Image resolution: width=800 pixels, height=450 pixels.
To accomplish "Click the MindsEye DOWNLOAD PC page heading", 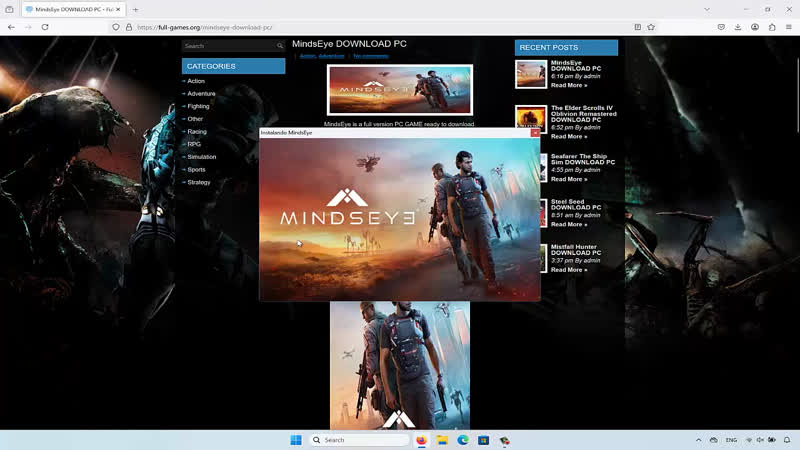I will 349,44.
